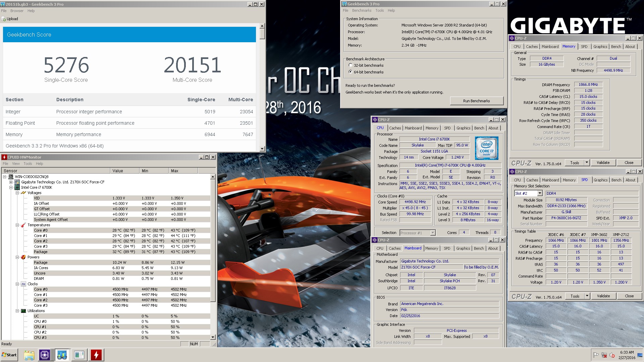This screenshot has width=644, height=362.
Task: Switch to HWMonitor via red taskbar icon
Action: [96, 355]
